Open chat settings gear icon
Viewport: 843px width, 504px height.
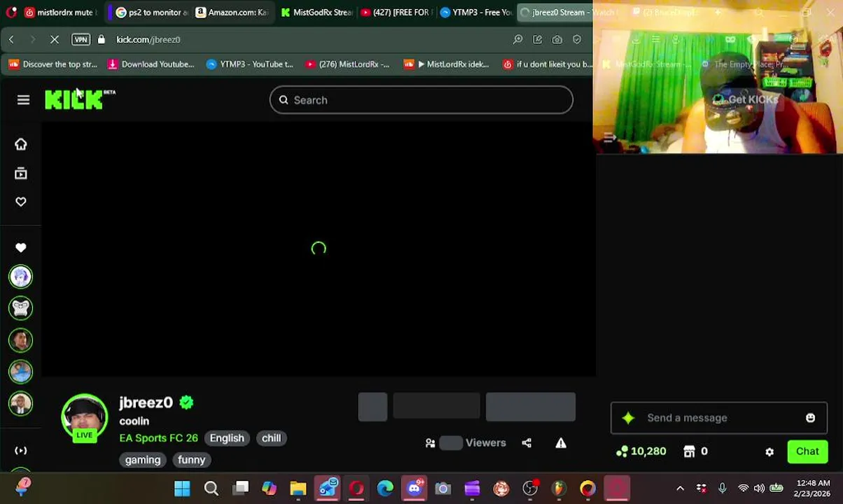coord(769,452)
